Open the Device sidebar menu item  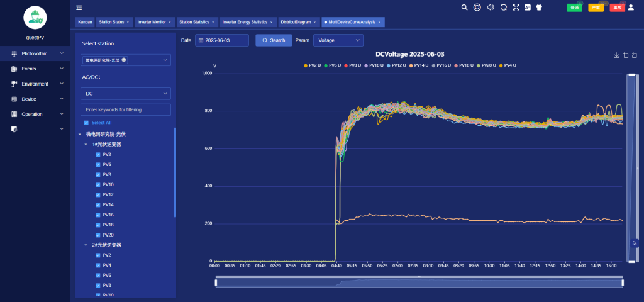[x=35, y=99]
